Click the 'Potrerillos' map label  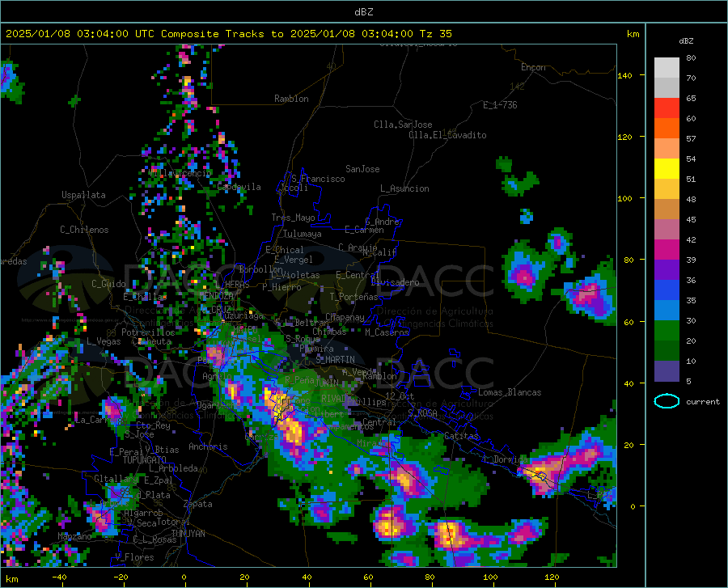tap(148, 332)
